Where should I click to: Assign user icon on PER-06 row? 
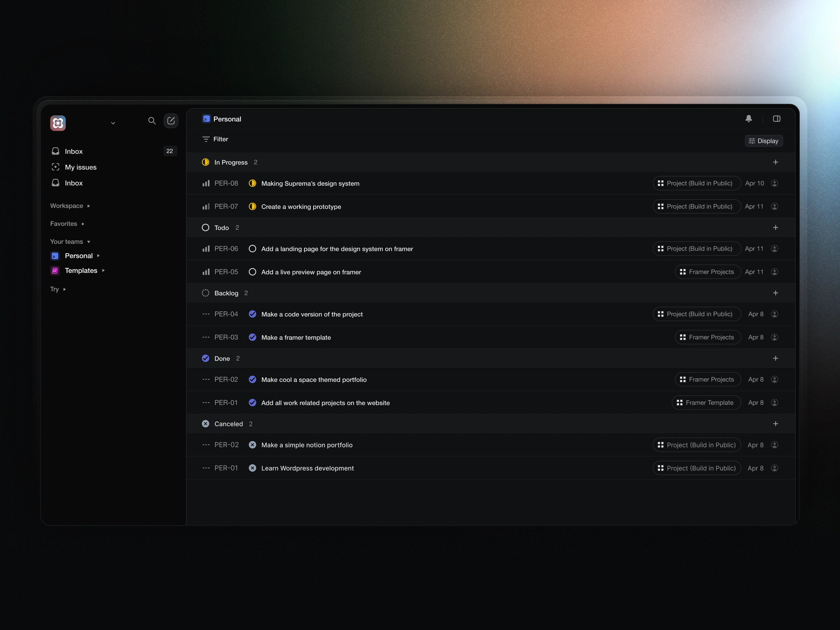(775, 248)
